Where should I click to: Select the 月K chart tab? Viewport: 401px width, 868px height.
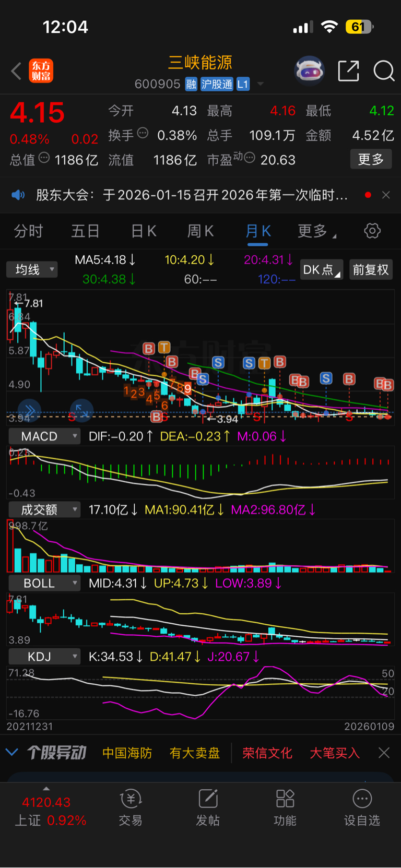pyautogui.click(x=258, y=231)
